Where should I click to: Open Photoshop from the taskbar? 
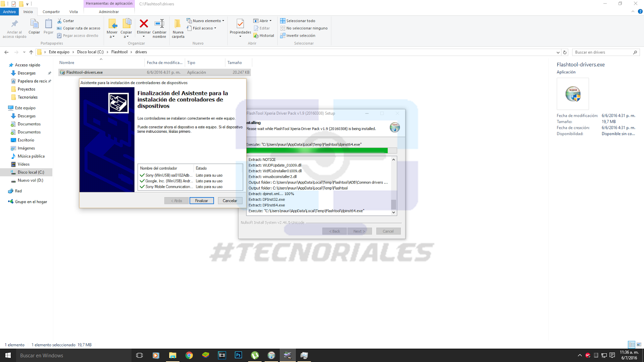point(238,355)
